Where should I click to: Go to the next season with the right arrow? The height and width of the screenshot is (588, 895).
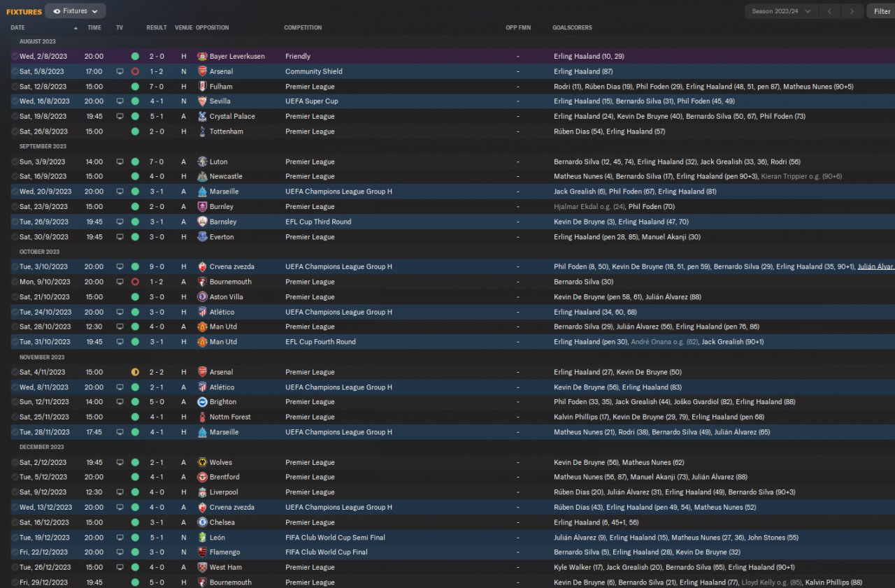(x=852, y=11)
